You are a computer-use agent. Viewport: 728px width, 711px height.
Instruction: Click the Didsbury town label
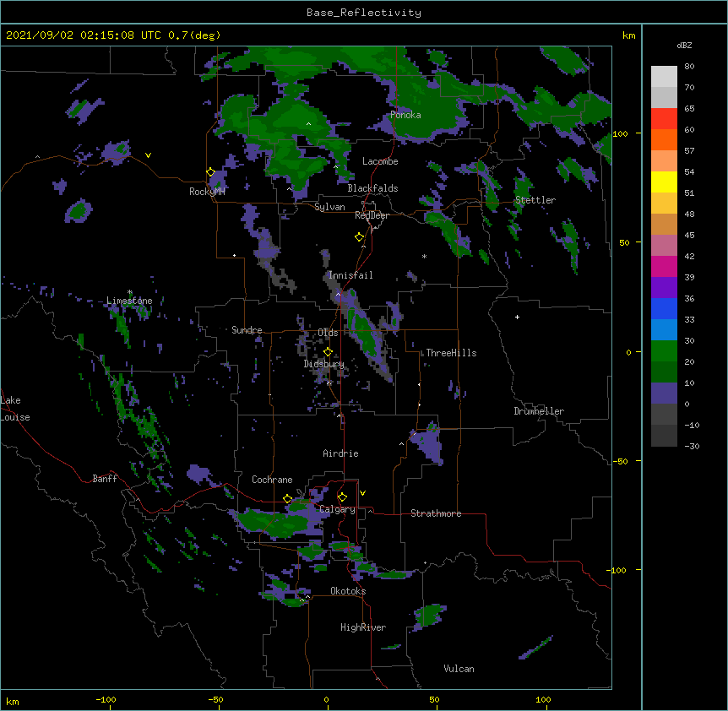(323, 364)
